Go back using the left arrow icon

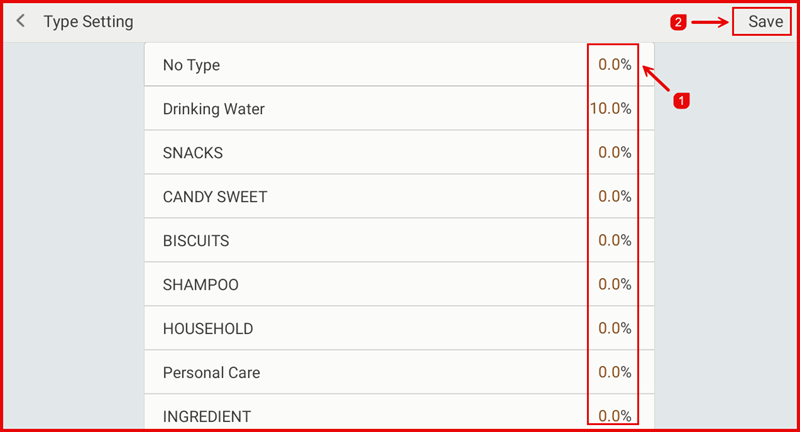pos(21,21)
